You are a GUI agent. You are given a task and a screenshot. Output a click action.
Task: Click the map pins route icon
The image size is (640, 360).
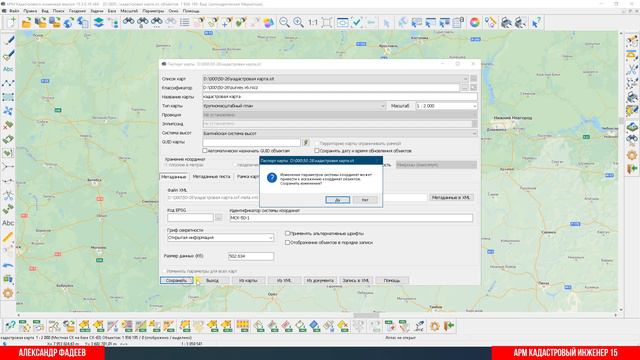coord(490,22)
